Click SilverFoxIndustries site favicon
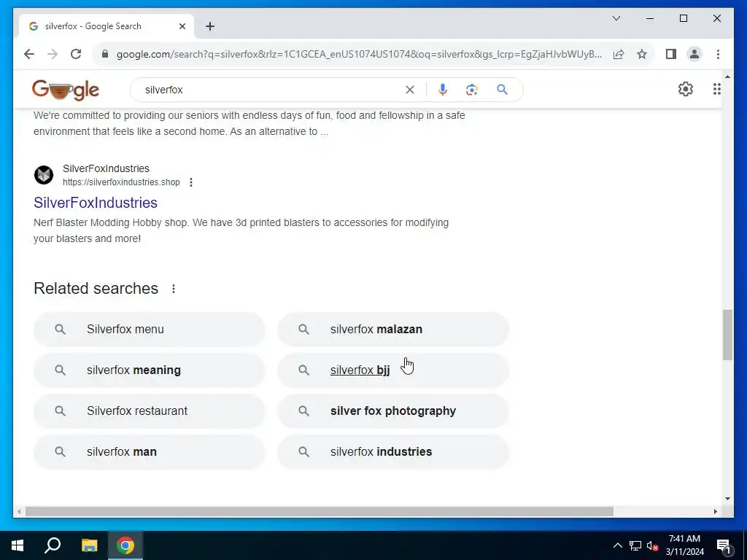This screenshot has height=560, width=747. tap(44, 175)
